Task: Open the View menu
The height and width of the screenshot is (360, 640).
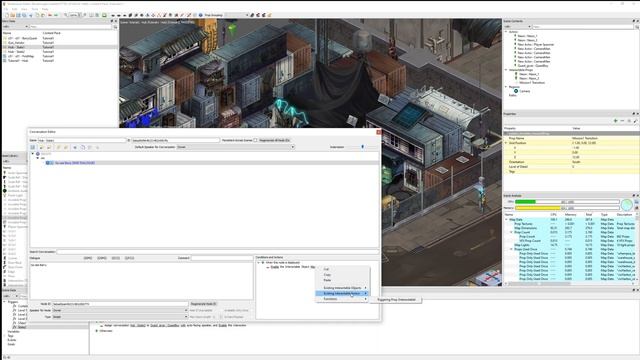Action: pos(24,9)
